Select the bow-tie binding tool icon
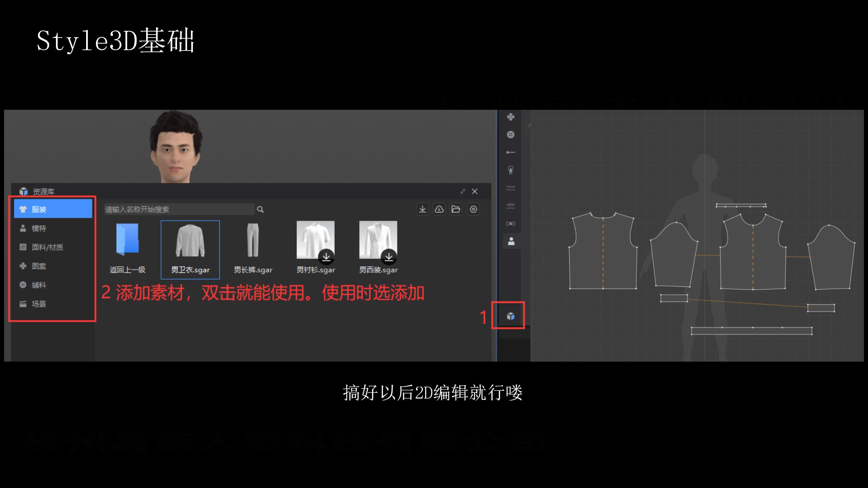868x488 pixels. (x=511, y=224)
